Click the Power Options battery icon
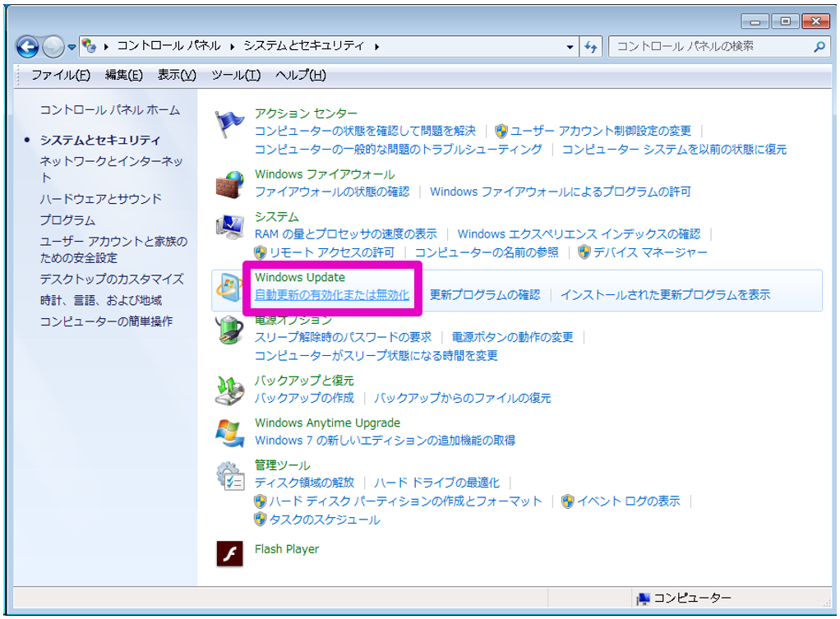Viewport: 840px width, 619px height. (x=229, y=330)
